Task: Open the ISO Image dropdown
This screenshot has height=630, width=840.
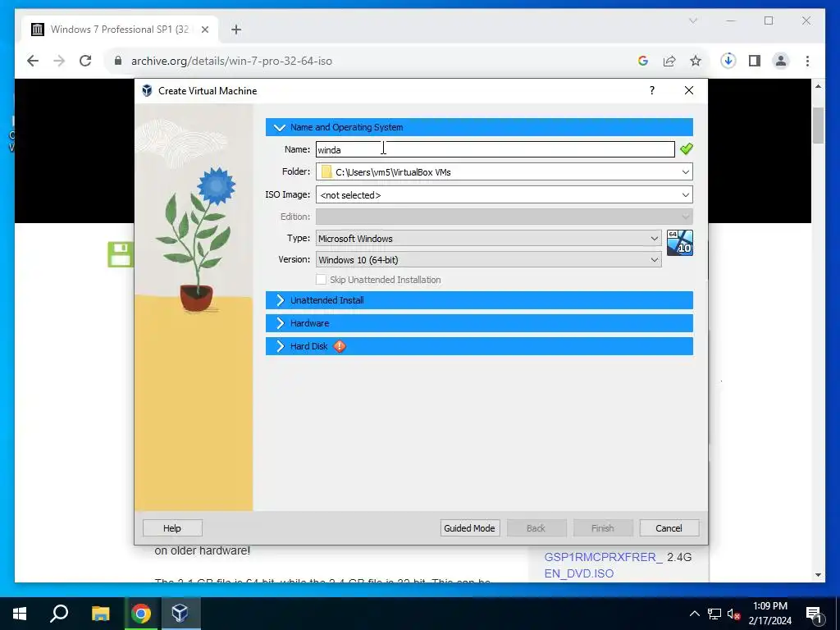Action: coord(685,195)
